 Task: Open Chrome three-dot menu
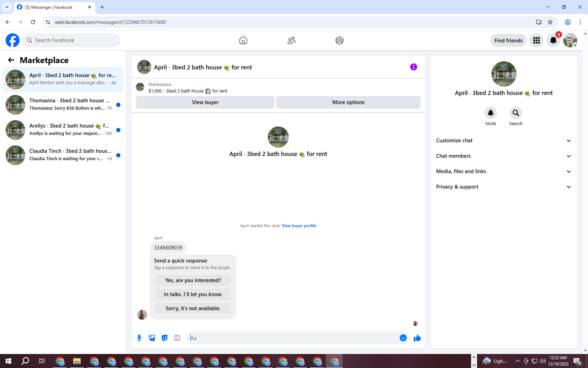580,22
